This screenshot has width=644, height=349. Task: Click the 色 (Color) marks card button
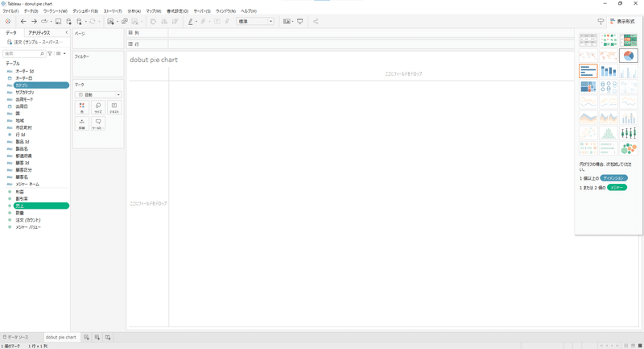coord(82,108)
